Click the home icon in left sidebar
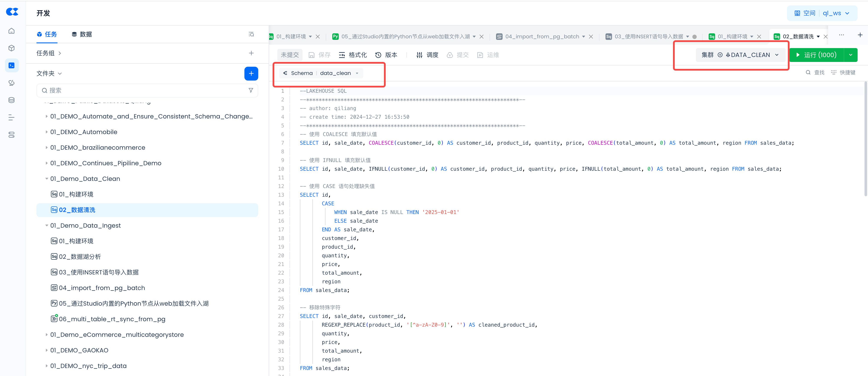868x376 pixels. (11, 31)
